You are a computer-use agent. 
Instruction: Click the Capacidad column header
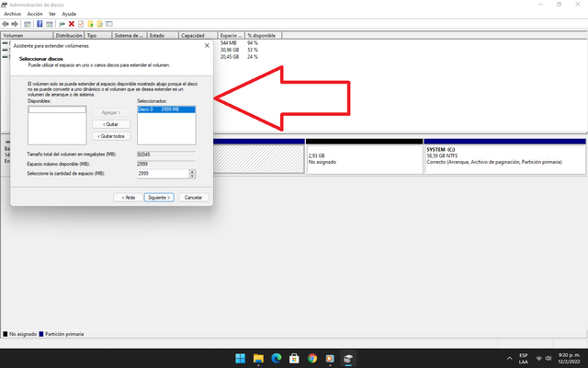[x=198, y=35]
